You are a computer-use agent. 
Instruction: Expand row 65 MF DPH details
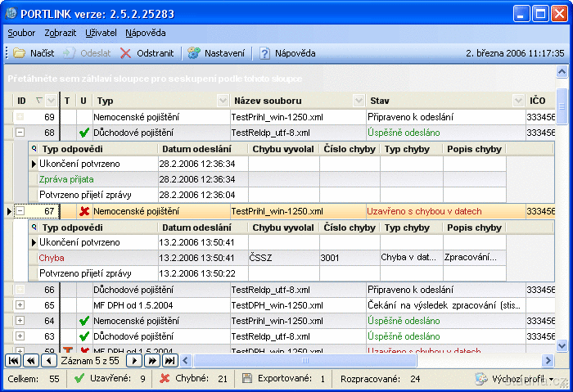pos(20,305)
